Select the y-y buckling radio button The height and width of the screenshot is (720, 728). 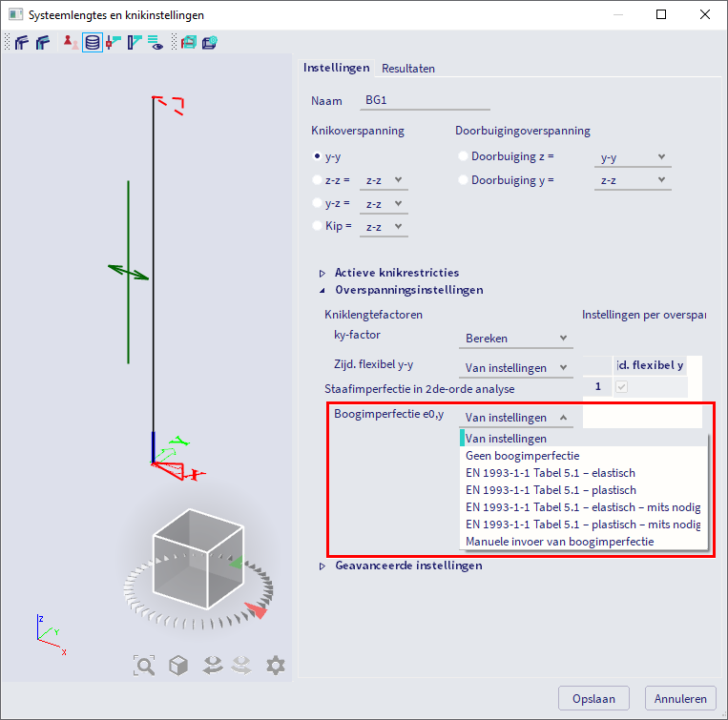click(317, 156)
